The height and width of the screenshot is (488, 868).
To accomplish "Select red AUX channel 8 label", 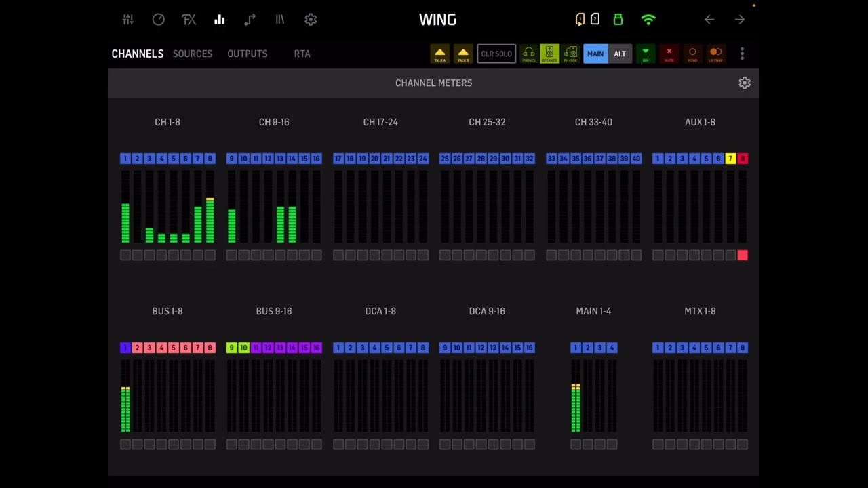I will [743, 159].
